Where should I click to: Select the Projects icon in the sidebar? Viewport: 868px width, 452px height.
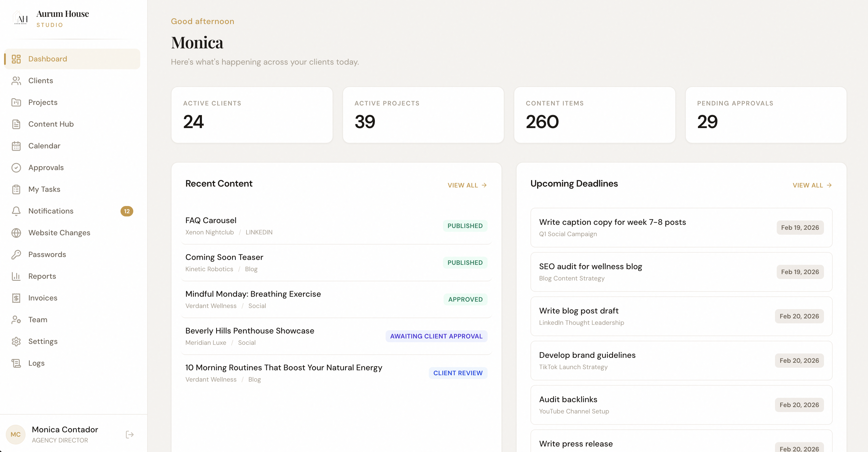(x=17, y=102)
